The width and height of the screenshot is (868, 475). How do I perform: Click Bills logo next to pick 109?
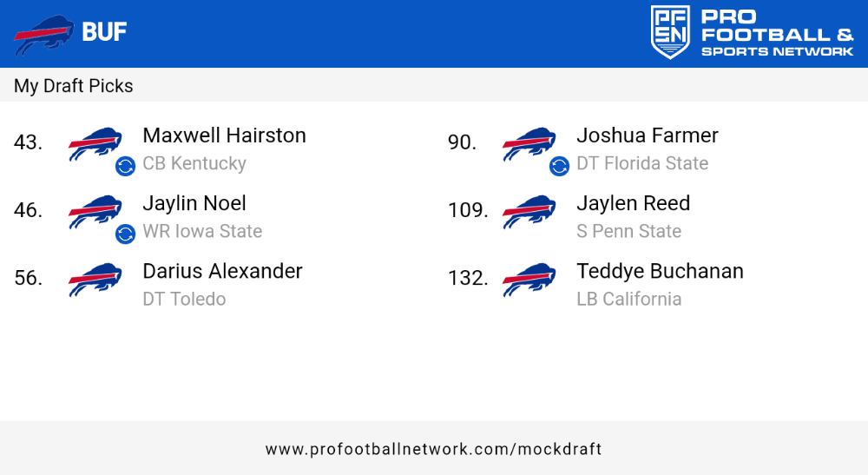[x=529, y=212]
